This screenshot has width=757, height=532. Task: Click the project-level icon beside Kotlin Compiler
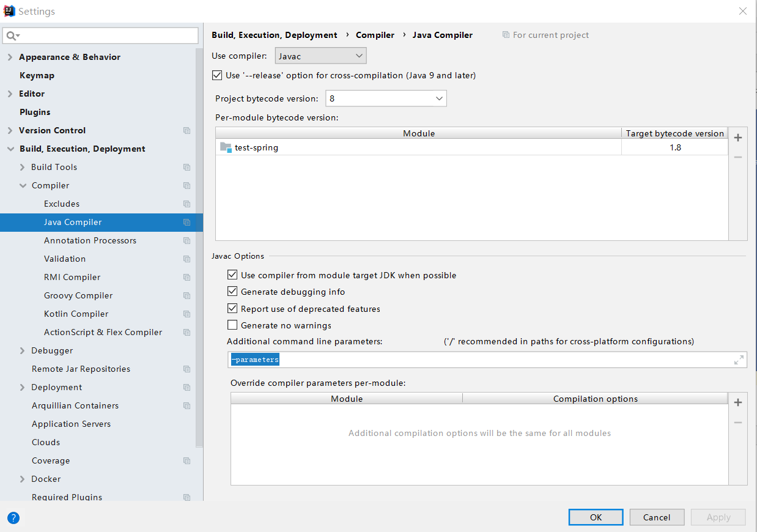187,314
